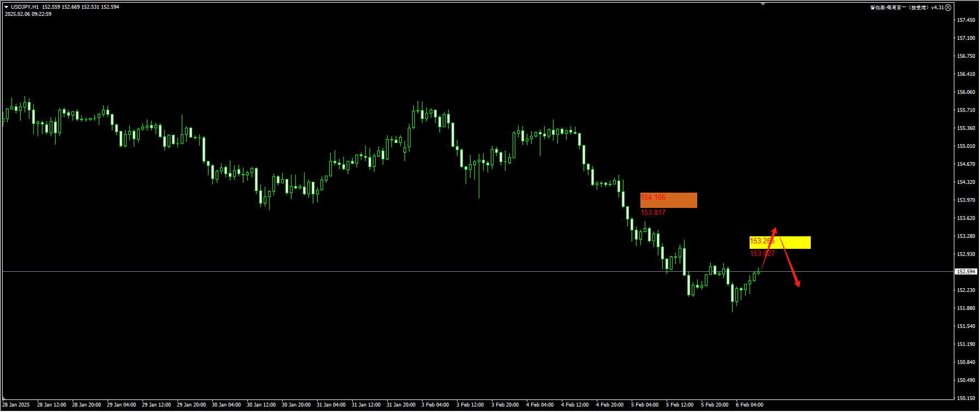
Task: Click the upward red arrow tip
Action: [x=775, y=229]
